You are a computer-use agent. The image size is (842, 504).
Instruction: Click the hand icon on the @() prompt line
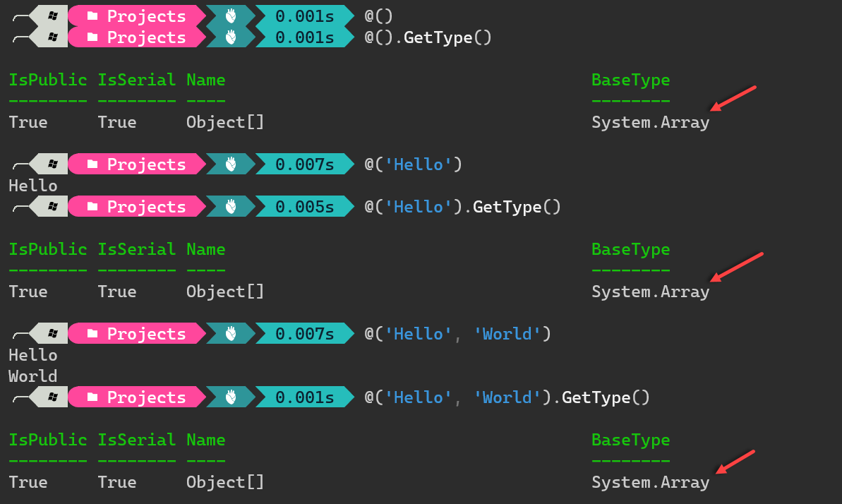[231, 16]
